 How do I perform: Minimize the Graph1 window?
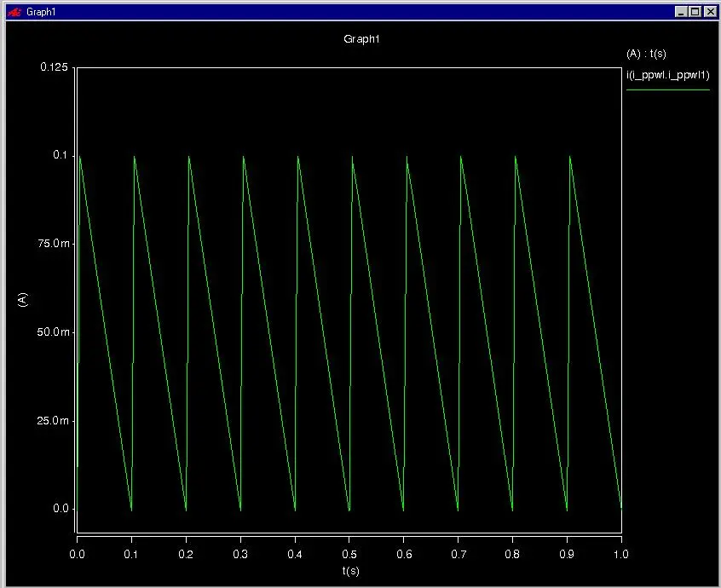[681, 12]
